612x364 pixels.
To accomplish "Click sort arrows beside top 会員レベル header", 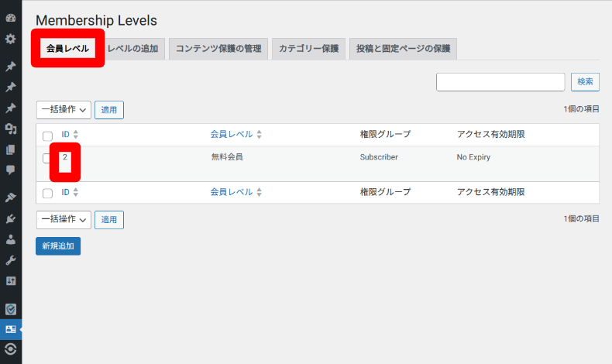I will (260, 135).
